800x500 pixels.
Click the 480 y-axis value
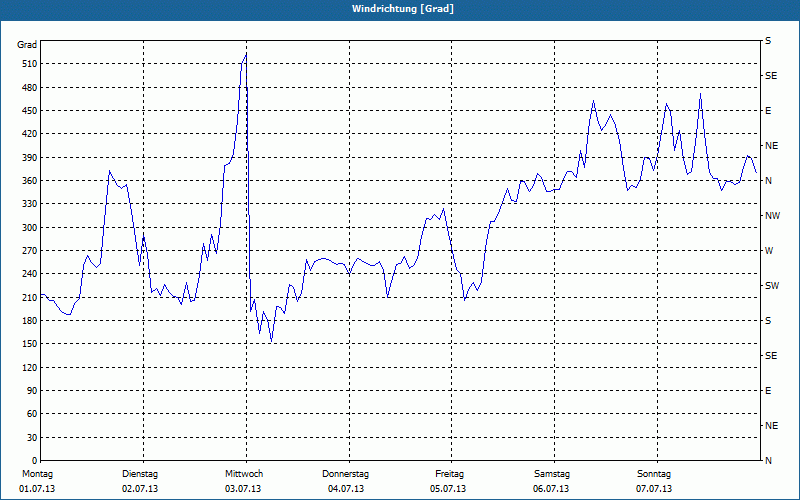point(29,87)
